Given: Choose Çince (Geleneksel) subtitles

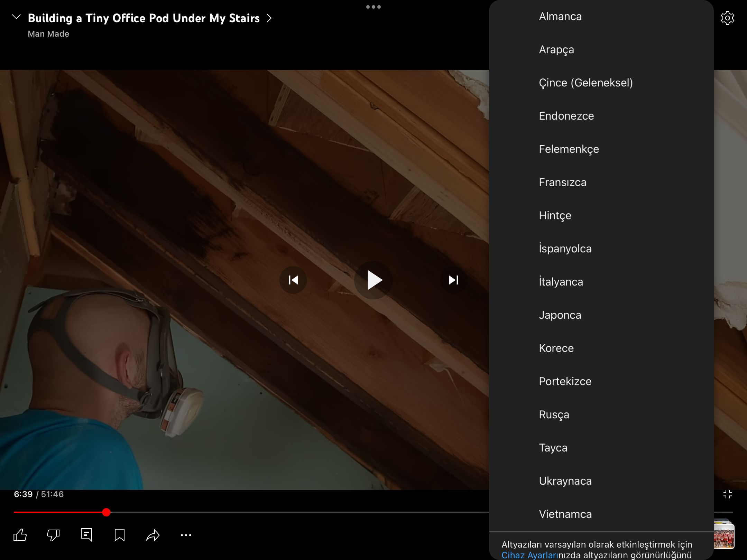Looking at the screenshot, I should [x=601, y=83].
